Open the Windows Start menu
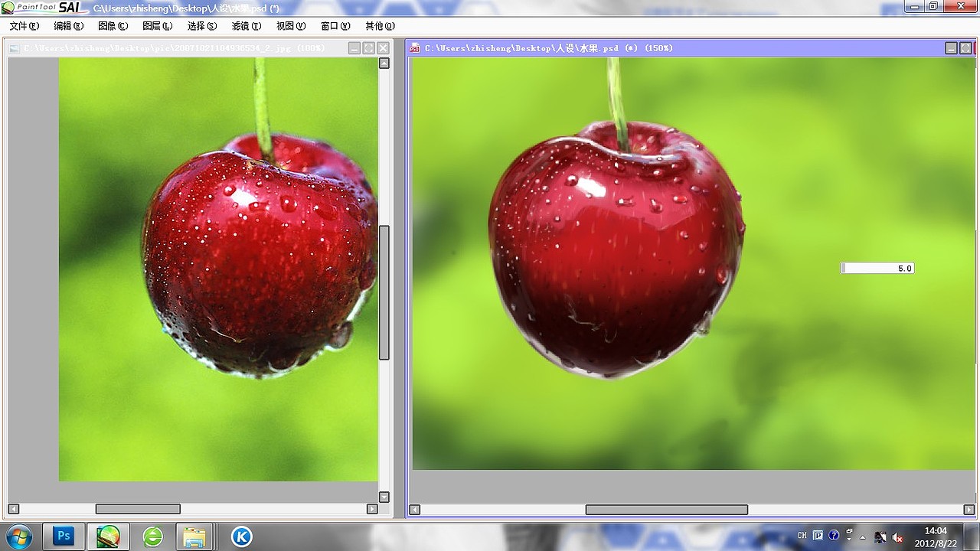Image resolution: width=980 pixels, height=551 pixels. (x=18, y=536)
